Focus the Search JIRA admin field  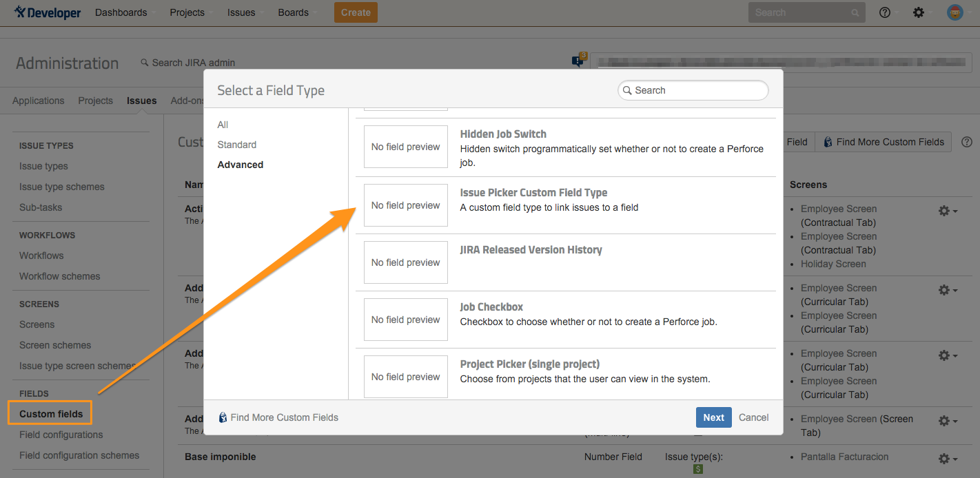[x=187, y=63]
